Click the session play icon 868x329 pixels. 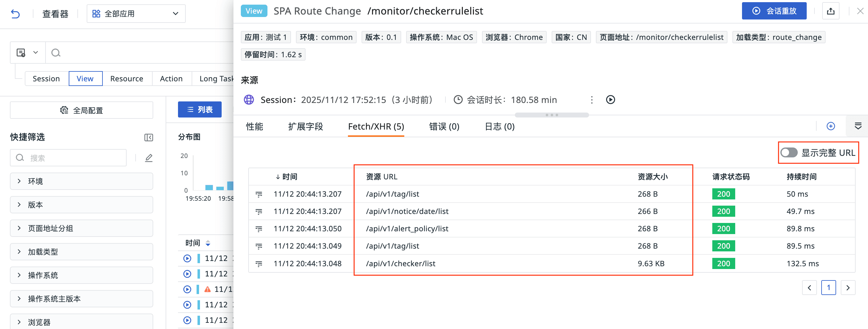[x=610, y=100]
